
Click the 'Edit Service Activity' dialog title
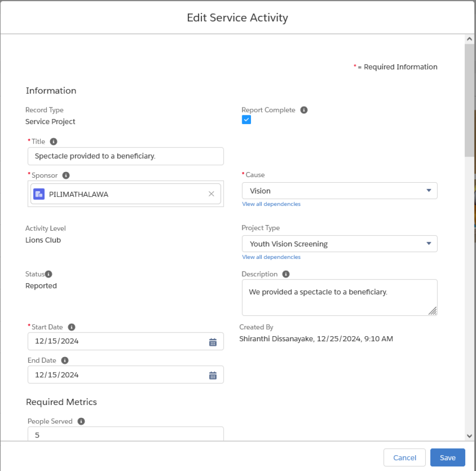click(x=238, y=18)
